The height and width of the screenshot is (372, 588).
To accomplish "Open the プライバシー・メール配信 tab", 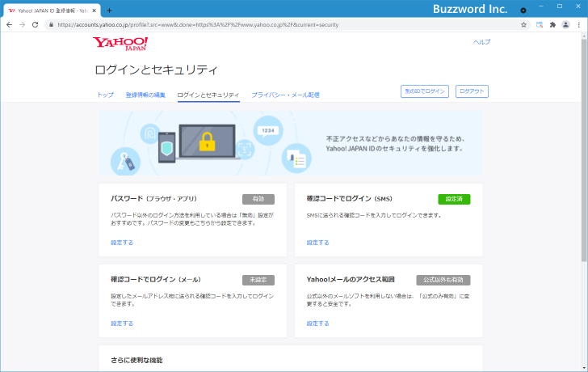I will 285,95.
